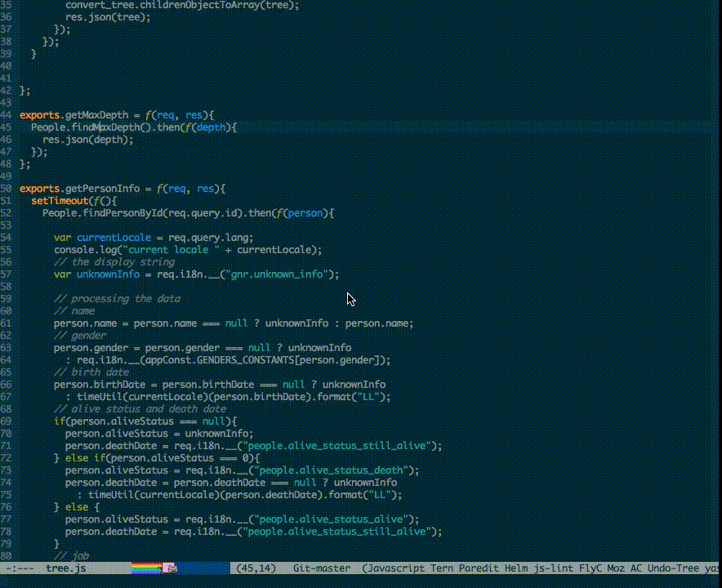The width and height of the screenshot is (722, 588).
Task: Click the tree.js buffer name in mode line
Action: (x=66, y=568)
